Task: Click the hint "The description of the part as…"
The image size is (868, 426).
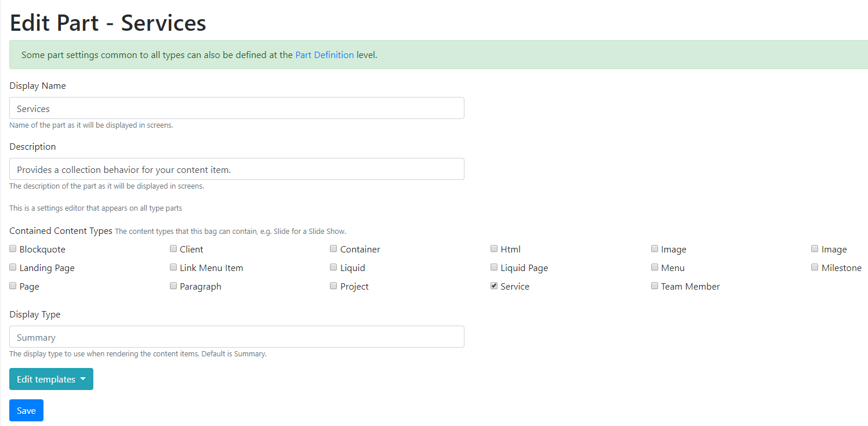Action: click(107, 186)
